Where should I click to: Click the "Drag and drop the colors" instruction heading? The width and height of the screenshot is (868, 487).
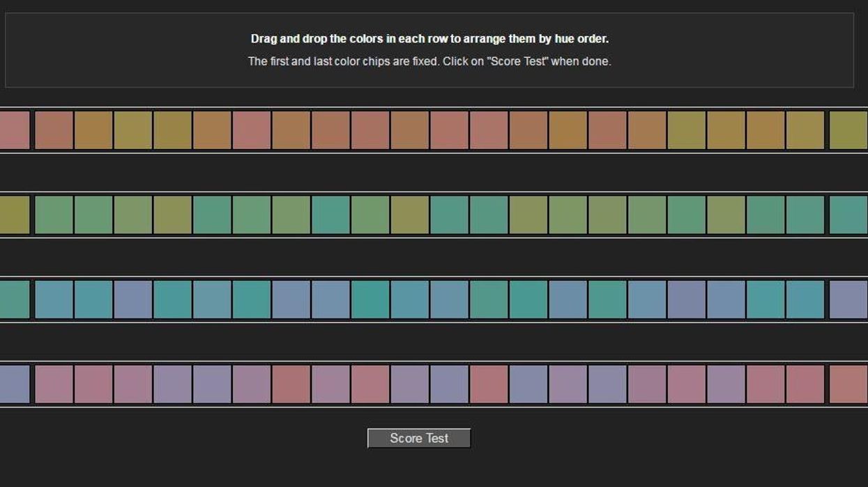pyautogui.click(x=429, y=39)
